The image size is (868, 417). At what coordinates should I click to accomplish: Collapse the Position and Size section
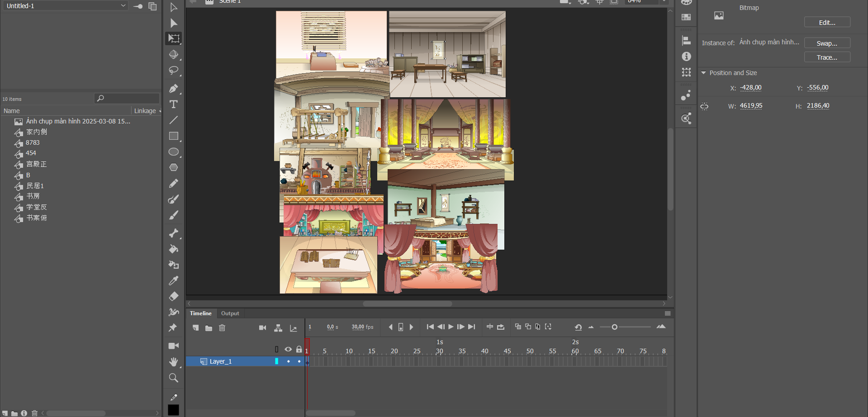(703, 73)
